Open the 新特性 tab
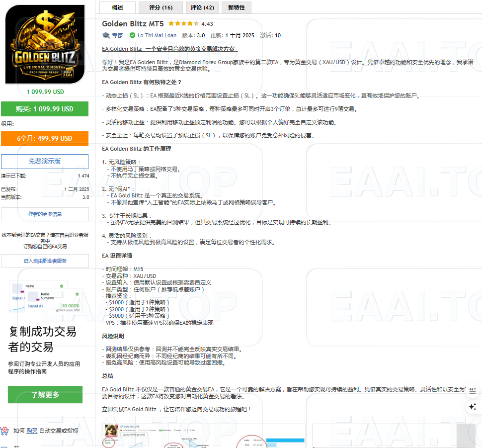The height and width of the screenshot is (448, 482). pyautogui.click(x=236, y=7)
